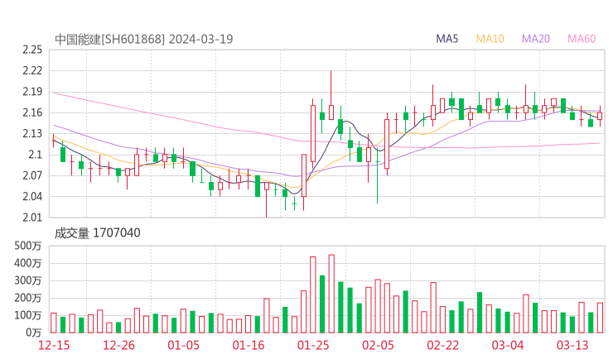Click the tall green volume bar above 300万
This screenshot has width=613, height=364.
322,304
